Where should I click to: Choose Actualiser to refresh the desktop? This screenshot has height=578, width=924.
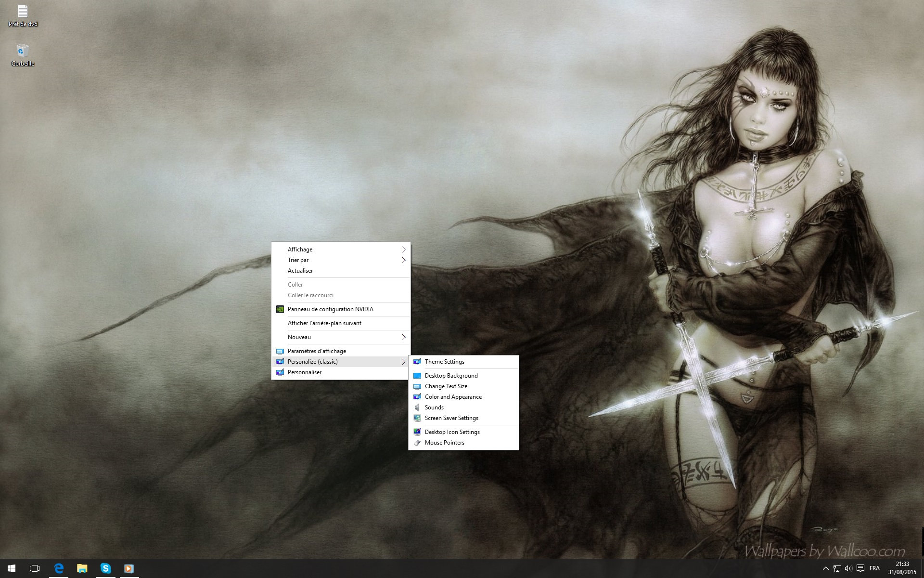(x=341, y=271)
